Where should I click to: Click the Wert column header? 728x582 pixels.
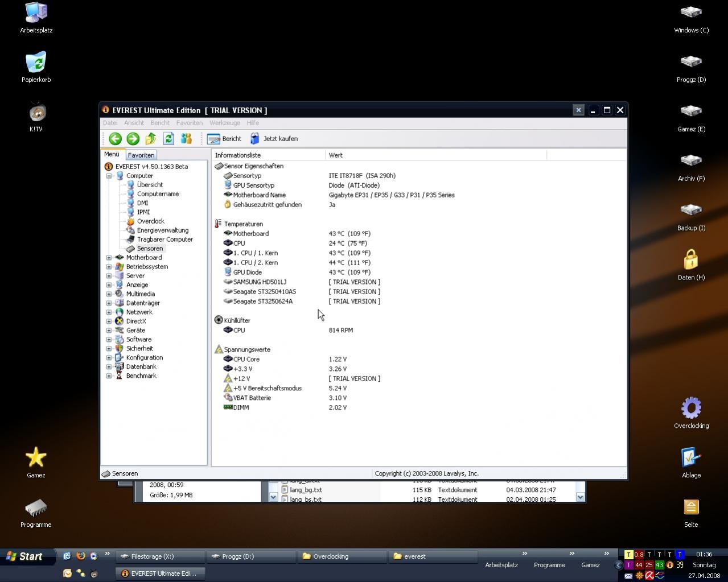tap(436, 155)
